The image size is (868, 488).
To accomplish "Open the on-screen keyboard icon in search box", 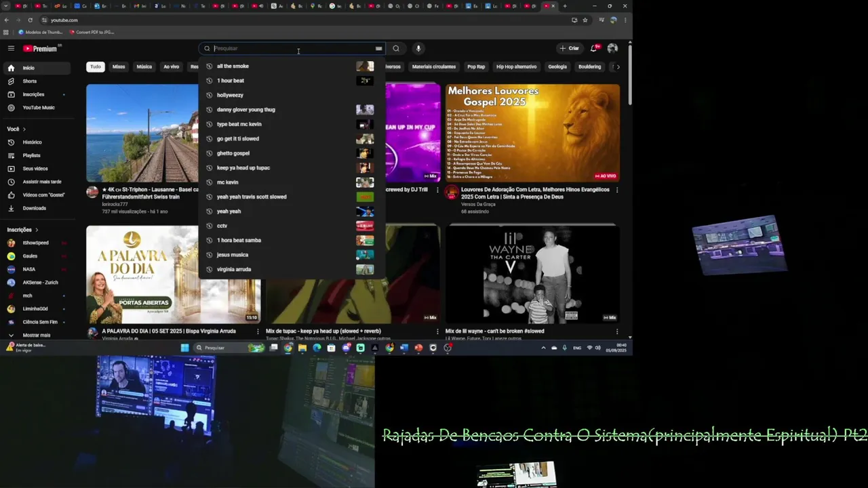I will [x=378, y=48].
